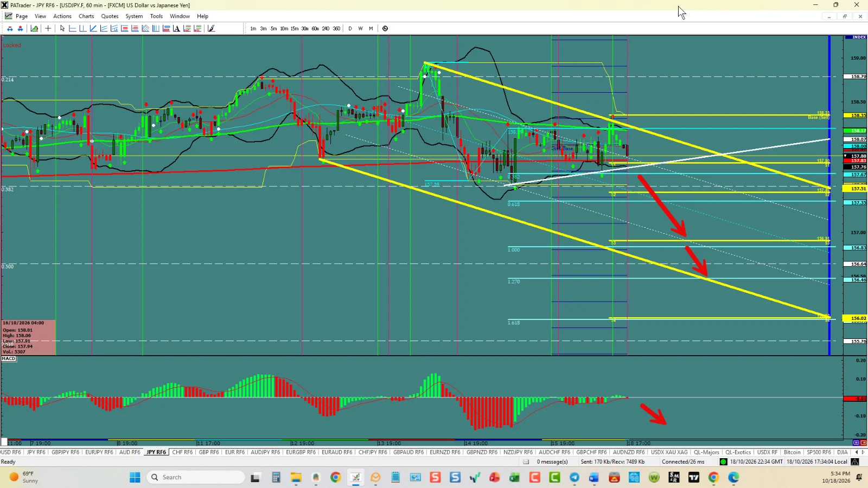Click the messages envelope icon in status bar
The image size is (868, 488).
tap(526, 462)
